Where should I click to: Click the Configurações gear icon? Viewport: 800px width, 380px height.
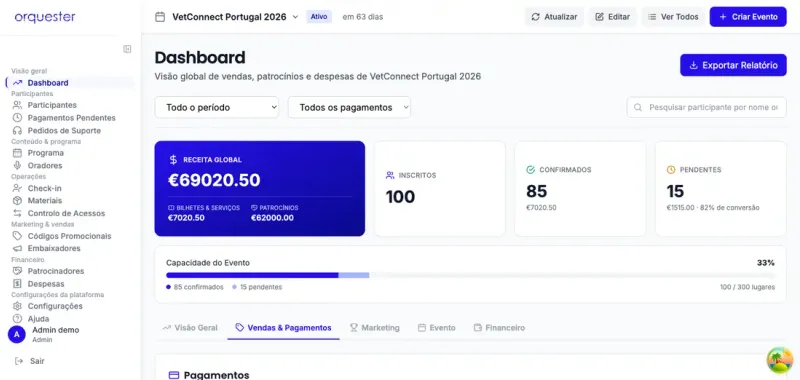[17, 306]
